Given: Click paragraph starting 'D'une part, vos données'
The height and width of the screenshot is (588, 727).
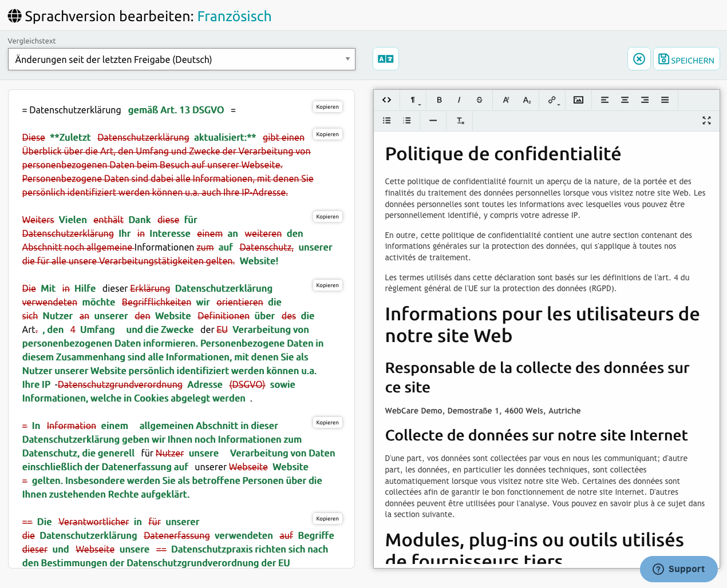Looking at the screenshot, I should coord(545,486).
